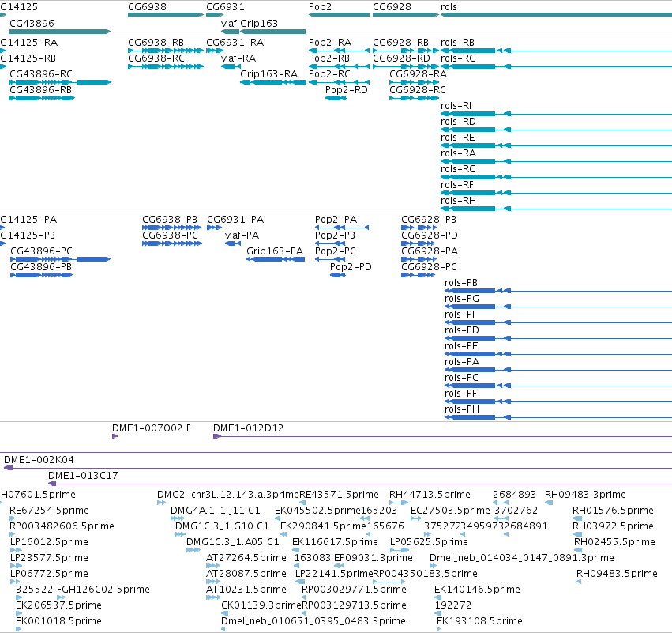672x633 pixels.
Task: Click the DME1-002K04 clone label
Action: (39, 460)
